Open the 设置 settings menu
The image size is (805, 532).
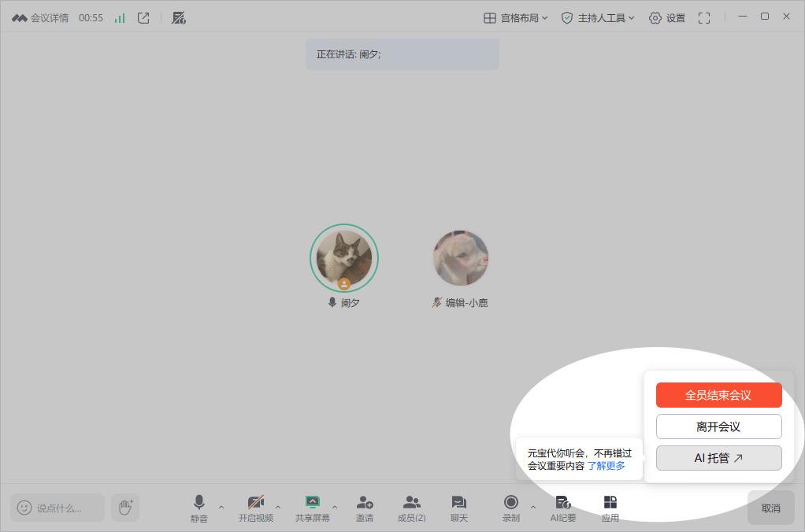click(666, 17)
